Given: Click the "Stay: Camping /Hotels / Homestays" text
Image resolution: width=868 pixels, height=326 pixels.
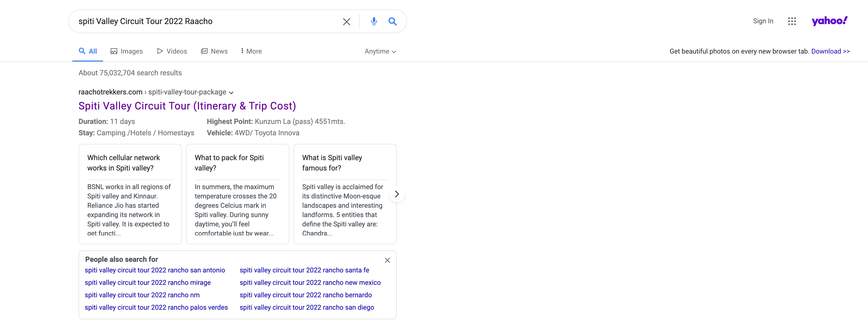Looking at the screenshot, I should pos(136,133).
